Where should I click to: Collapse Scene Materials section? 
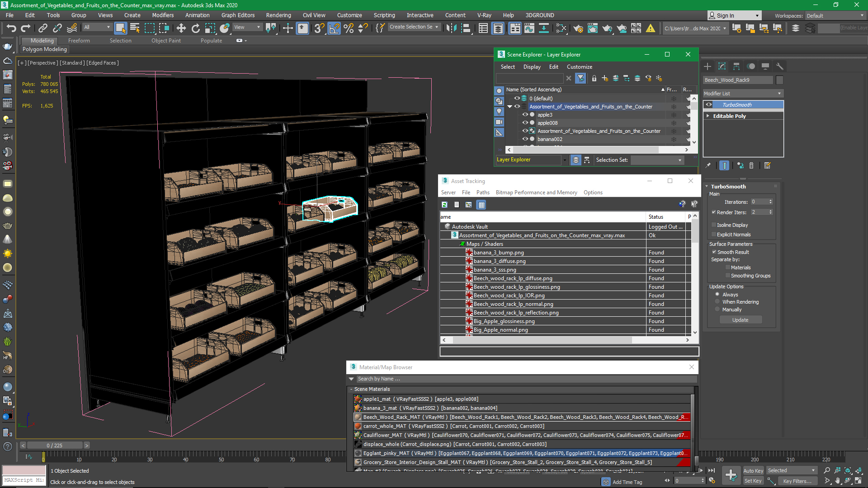pos(351,389)
